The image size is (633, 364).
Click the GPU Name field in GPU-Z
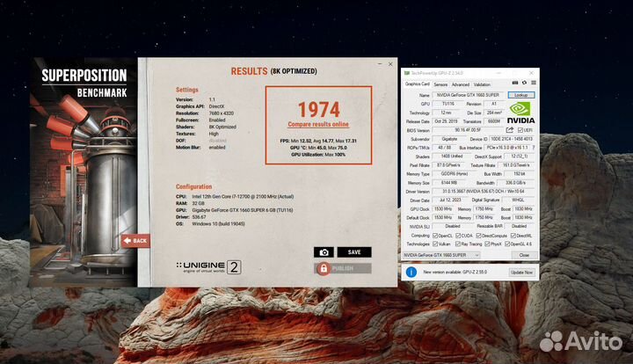469,95
